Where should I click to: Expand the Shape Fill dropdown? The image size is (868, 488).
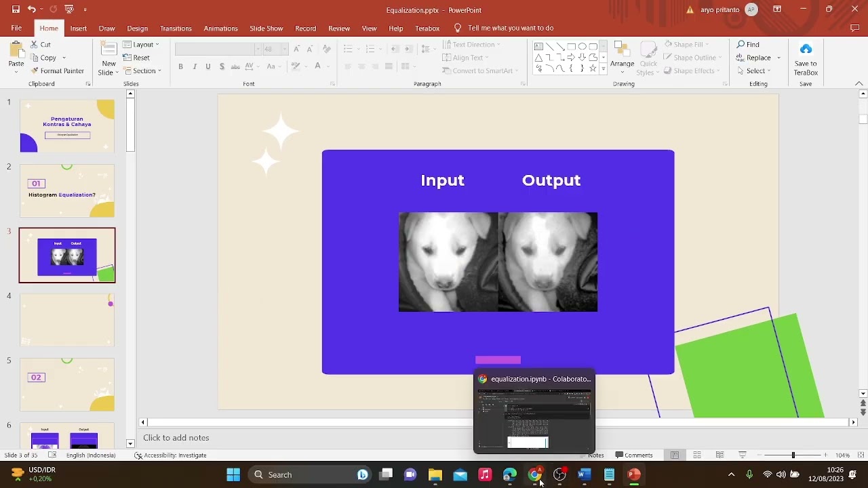[x=706, y=44]
